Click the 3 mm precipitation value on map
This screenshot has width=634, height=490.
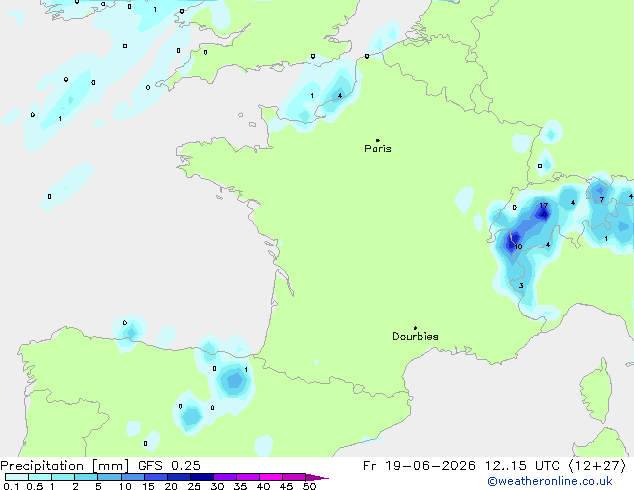pos(521,286)
